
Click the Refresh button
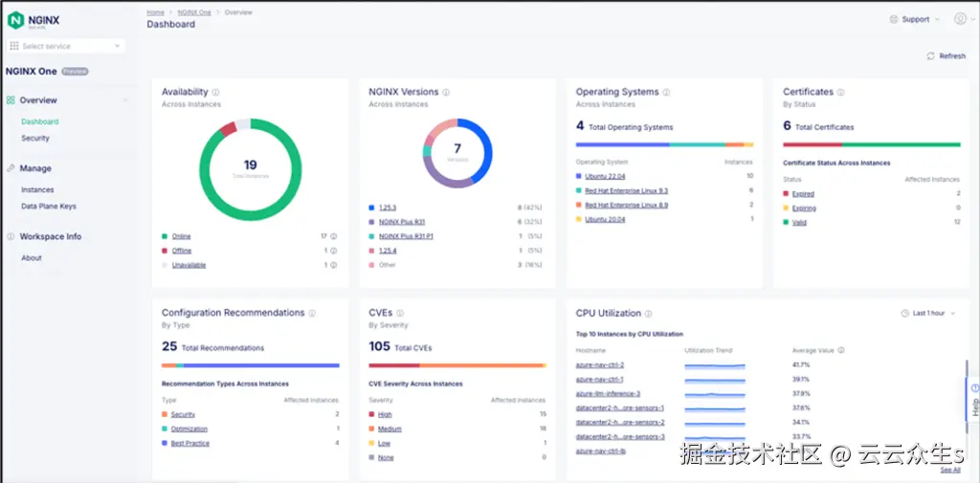coord(947,56)
